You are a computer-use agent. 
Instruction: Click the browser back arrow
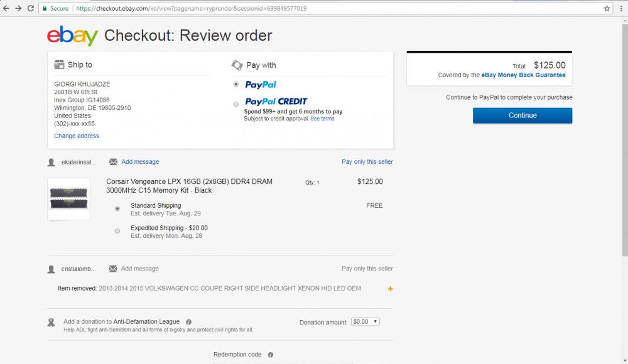tap(6, 8)
